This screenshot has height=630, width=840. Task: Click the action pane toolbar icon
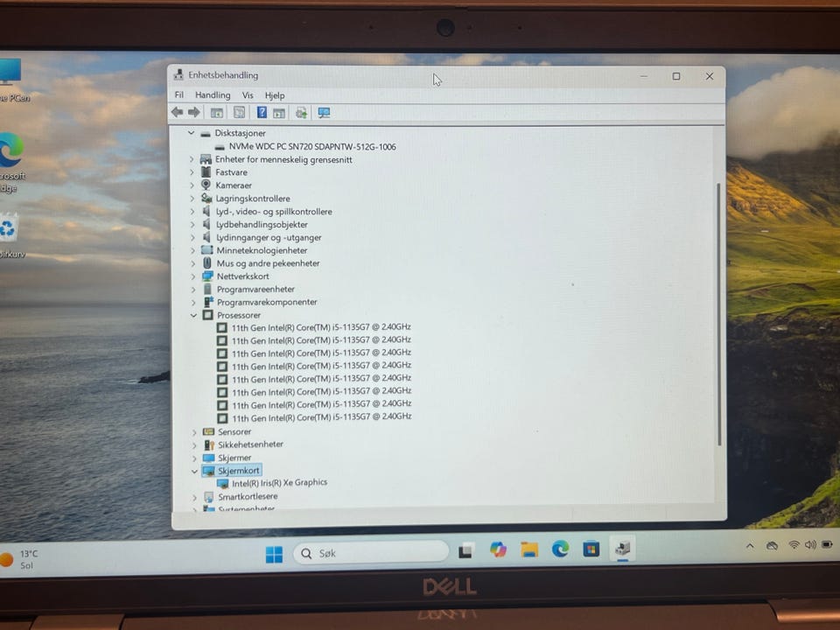point(279,113)
